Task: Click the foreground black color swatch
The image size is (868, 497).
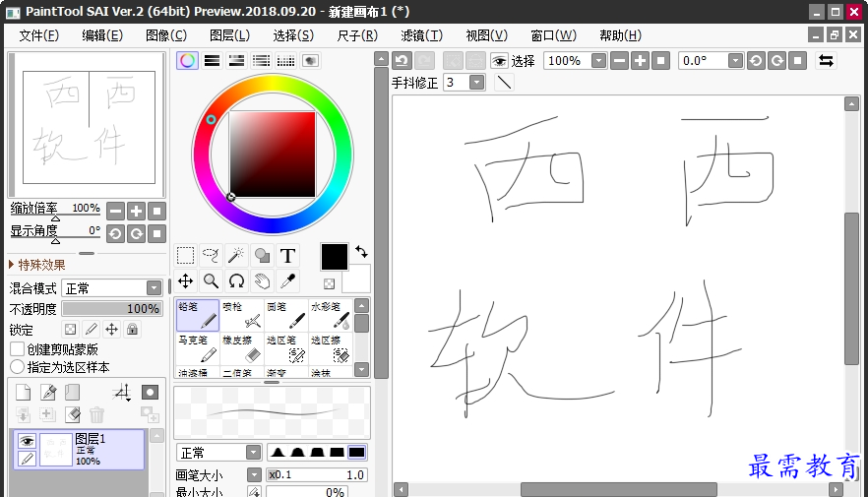Action: tap(335, 257)
